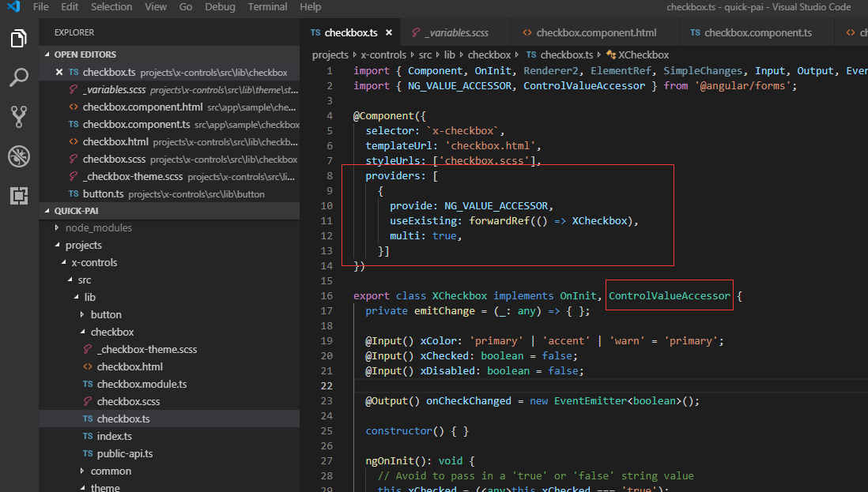Screen dimensions: 868x492
Task: Switch to the checkbox.component.html tab
Action: click(x=596, y=33)
